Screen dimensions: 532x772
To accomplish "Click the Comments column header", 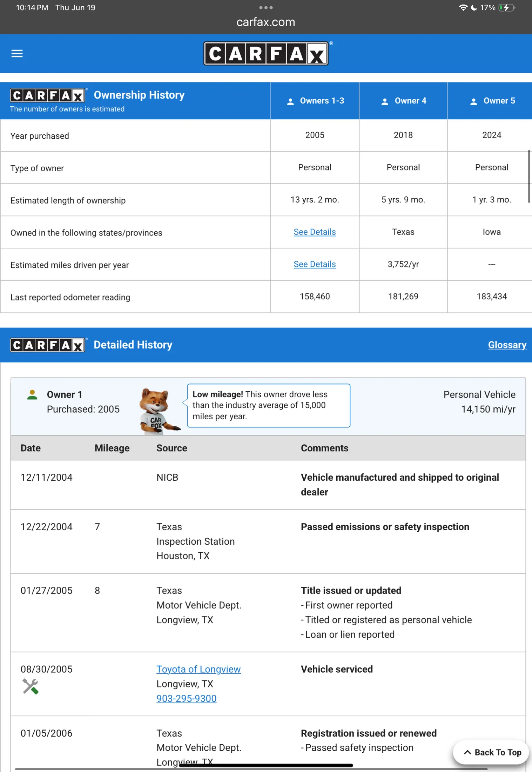I will [324, 448].
